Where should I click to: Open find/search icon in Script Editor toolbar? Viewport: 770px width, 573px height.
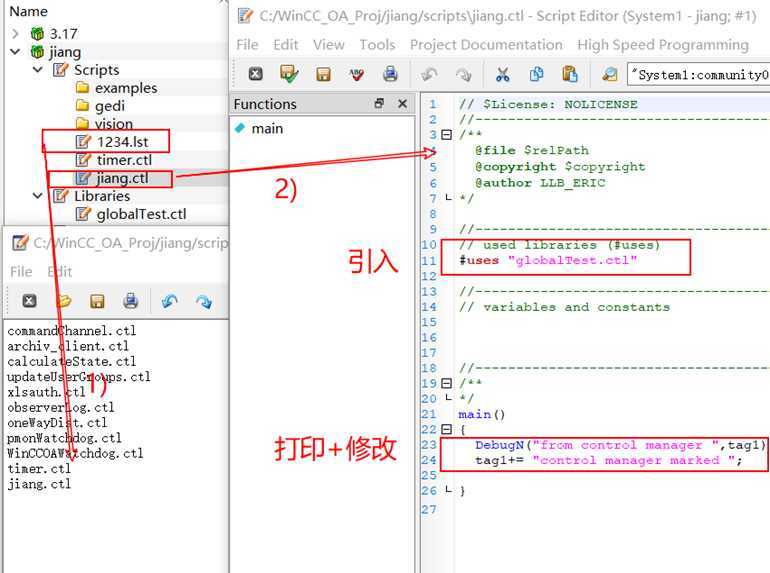(x=610, y=75)
